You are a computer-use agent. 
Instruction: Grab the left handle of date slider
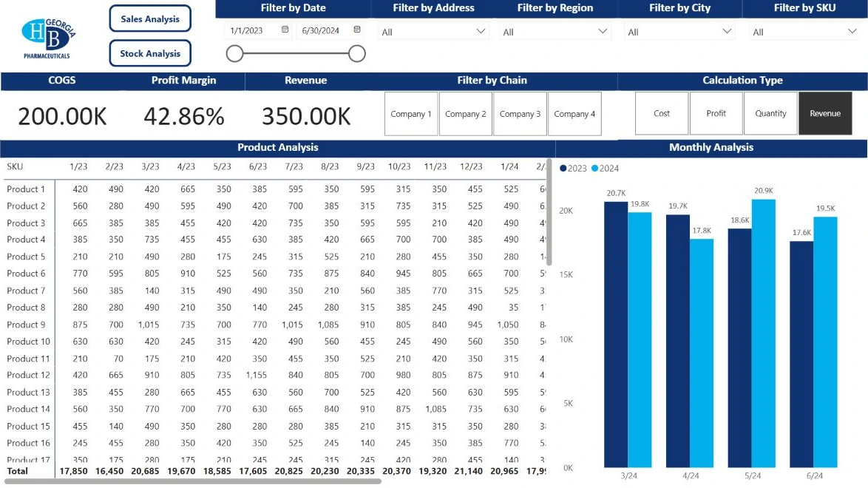234,54
